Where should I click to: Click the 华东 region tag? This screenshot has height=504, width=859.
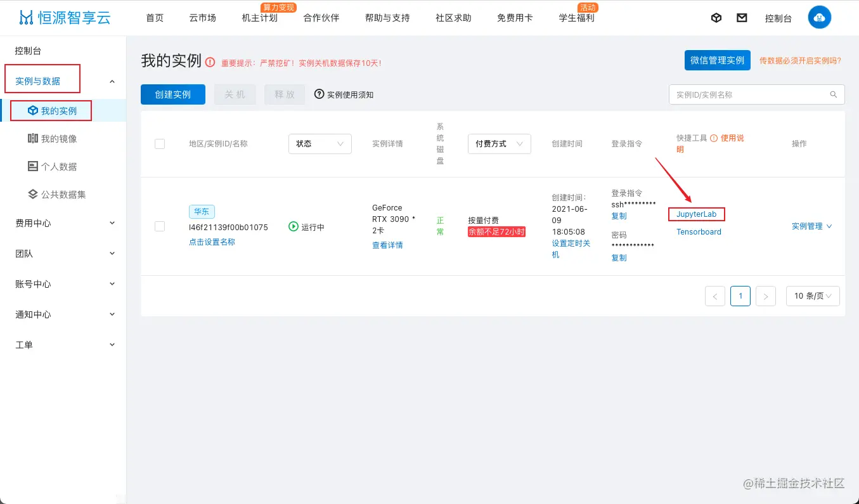tap(202, 212)
